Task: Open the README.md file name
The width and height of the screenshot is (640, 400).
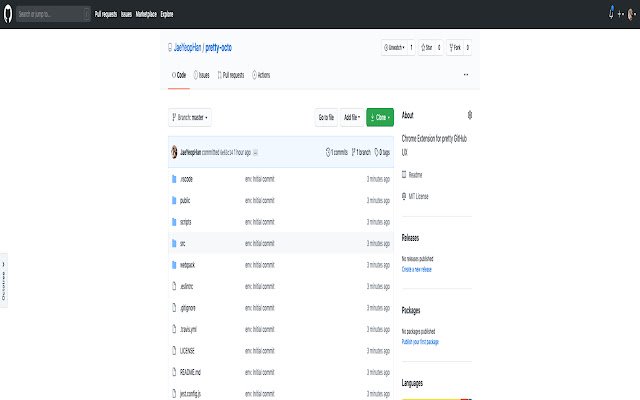Action: (x=190, y=372)
